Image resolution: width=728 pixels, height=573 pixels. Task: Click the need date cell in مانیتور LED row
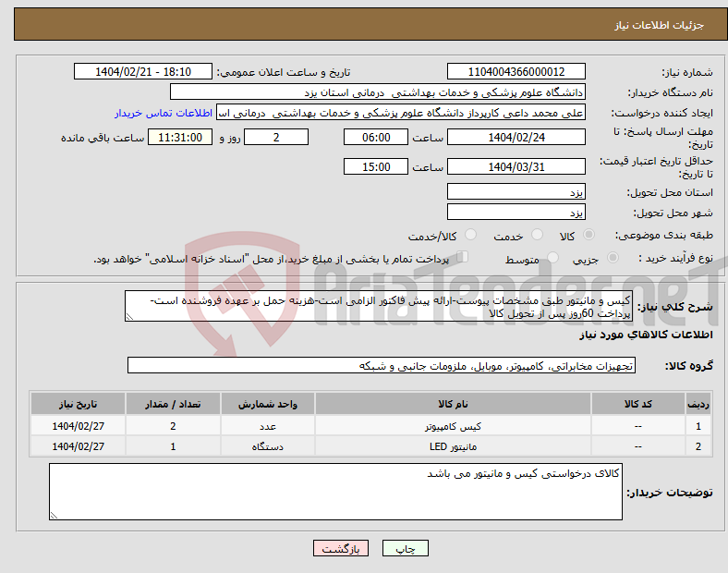[78, 446]
